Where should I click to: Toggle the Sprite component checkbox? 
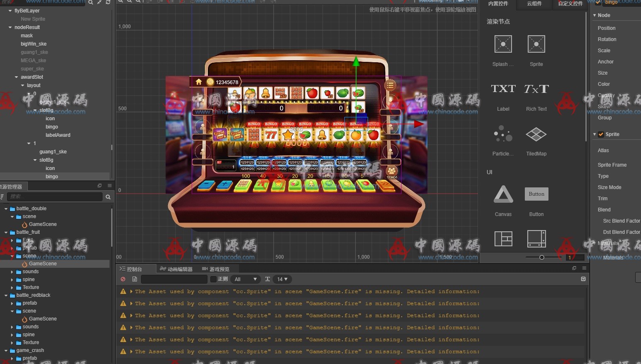(x=601, y=134)
